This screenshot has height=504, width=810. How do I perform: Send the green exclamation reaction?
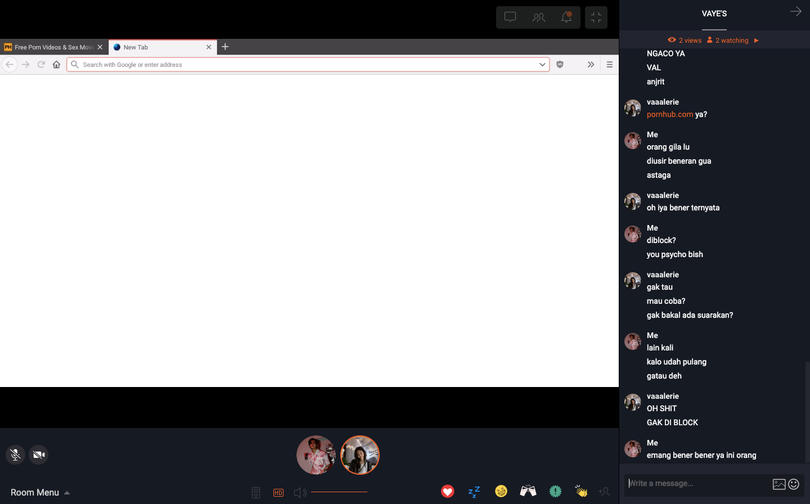point(555,491)
